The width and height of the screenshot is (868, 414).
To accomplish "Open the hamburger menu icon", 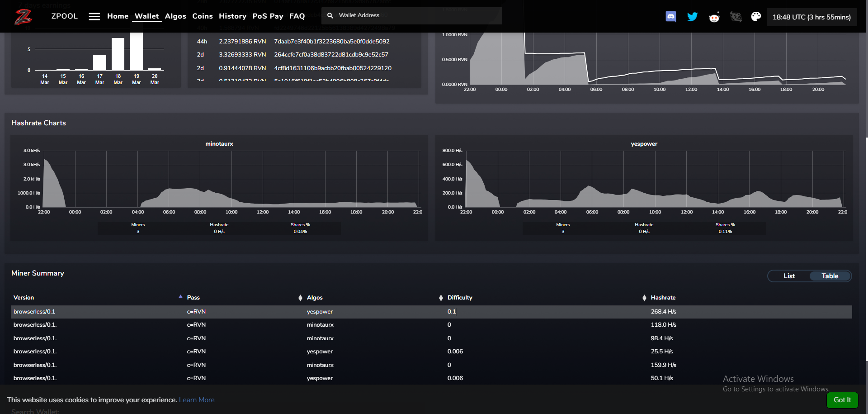I will pyautogui.click(x=94, y=16).
